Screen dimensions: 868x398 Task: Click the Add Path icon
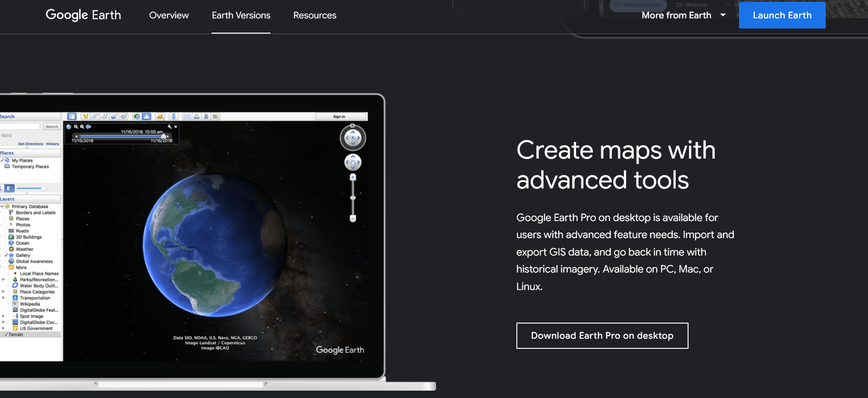pos(105,117)
